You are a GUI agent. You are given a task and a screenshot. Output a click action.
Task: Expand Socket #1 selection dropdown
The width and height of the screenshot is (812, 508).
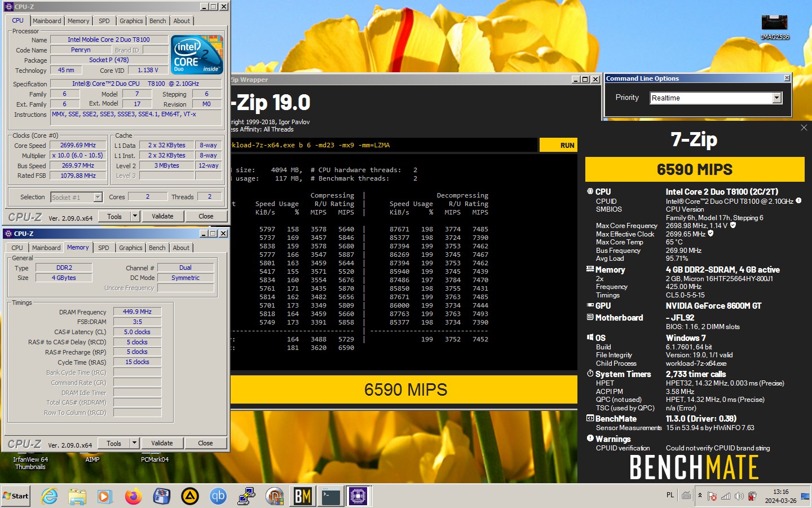point(98,197)
